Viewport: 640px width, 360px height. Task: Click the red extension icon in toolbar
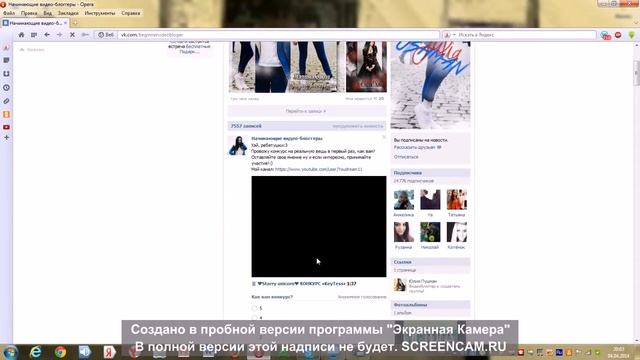pos(618,35)
